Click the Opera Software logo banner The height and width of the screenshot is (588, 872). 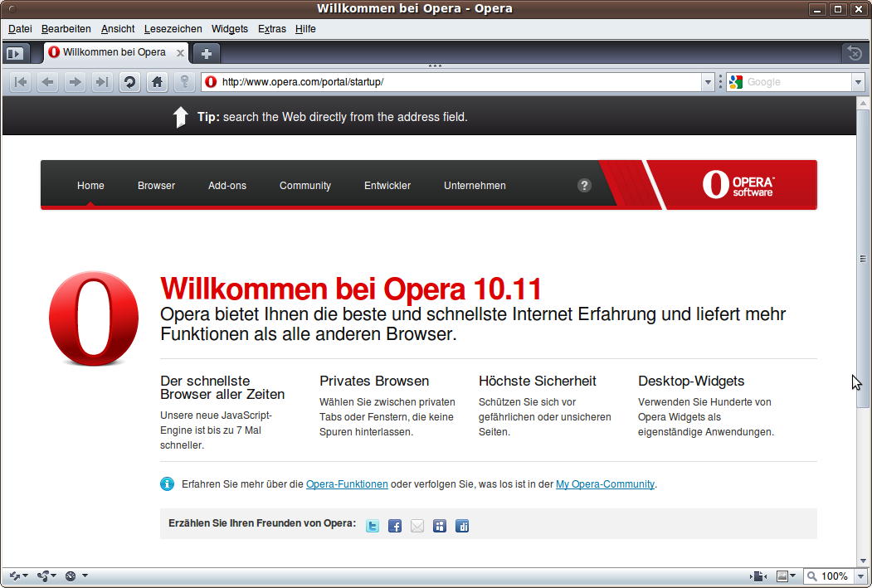click(x=738, y=185)
